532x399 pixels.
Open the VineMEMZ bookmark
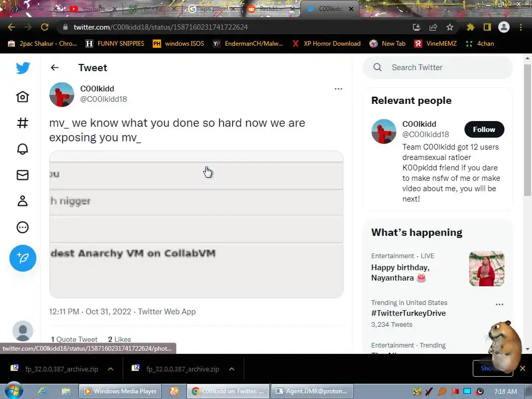(435, 44)
